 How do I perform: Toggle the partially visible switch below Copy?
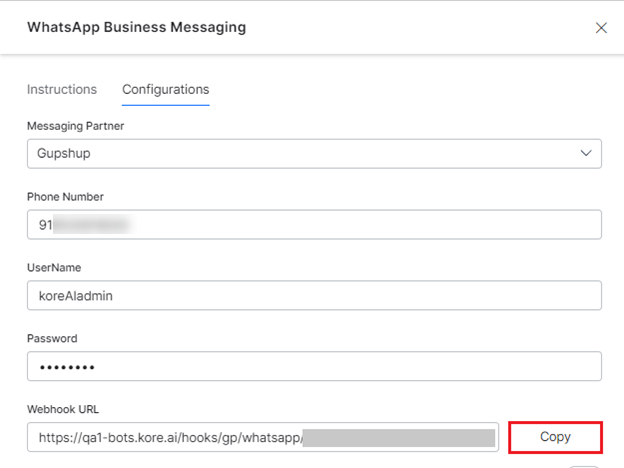point(584,465)
